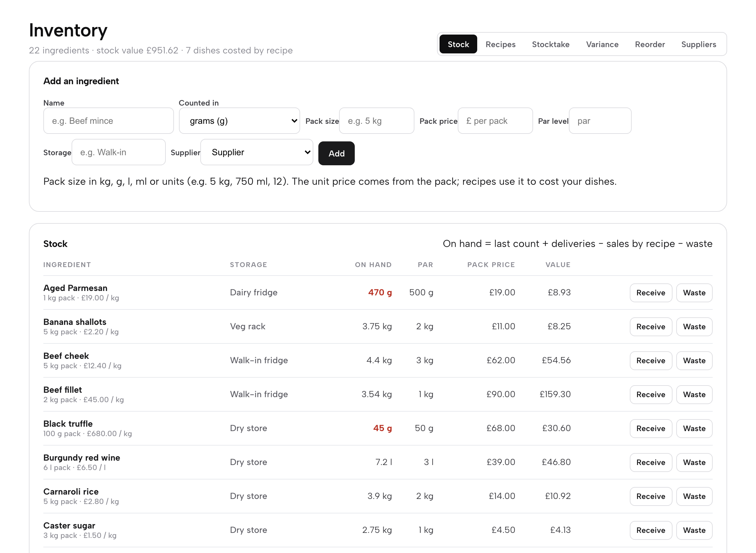Click the £90.00 pack price
756x553 pixels.
[500, 394]
